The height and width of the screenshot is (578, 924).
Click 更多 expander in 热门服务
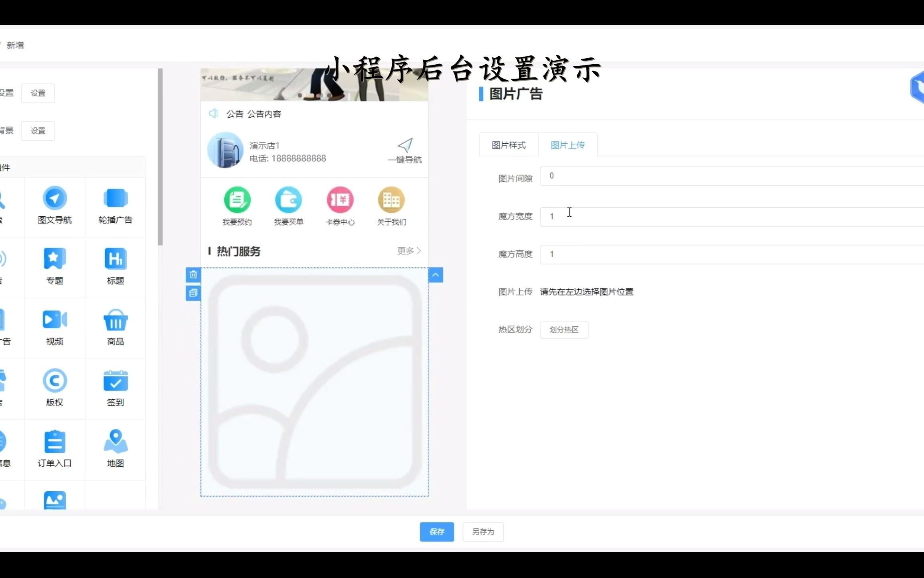(408, 250)
